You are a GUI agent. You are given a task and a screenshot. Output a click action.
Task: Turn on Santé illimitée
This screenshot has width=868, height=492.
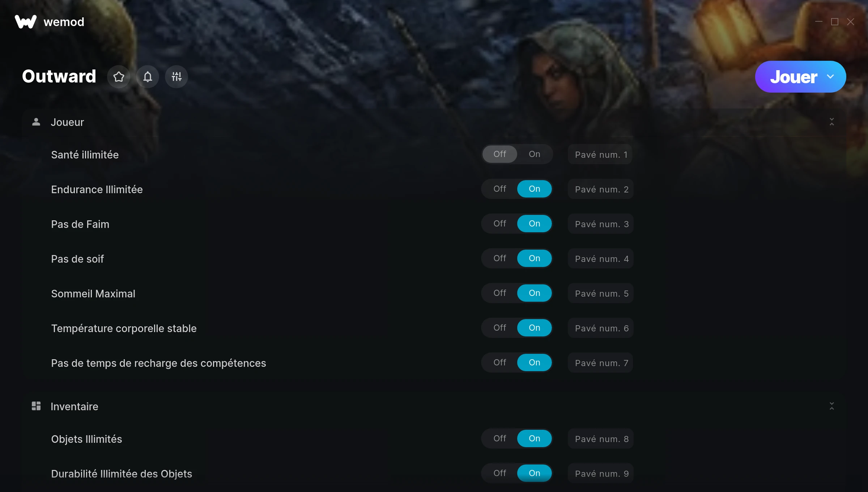click(x=535, y=154)
